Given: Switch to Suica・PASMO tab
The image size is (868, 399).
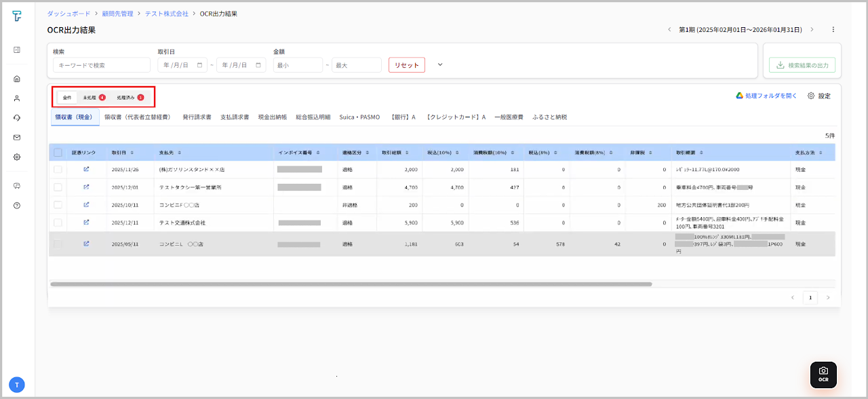Looking at the screenshot, I should (x=359, y=117).
